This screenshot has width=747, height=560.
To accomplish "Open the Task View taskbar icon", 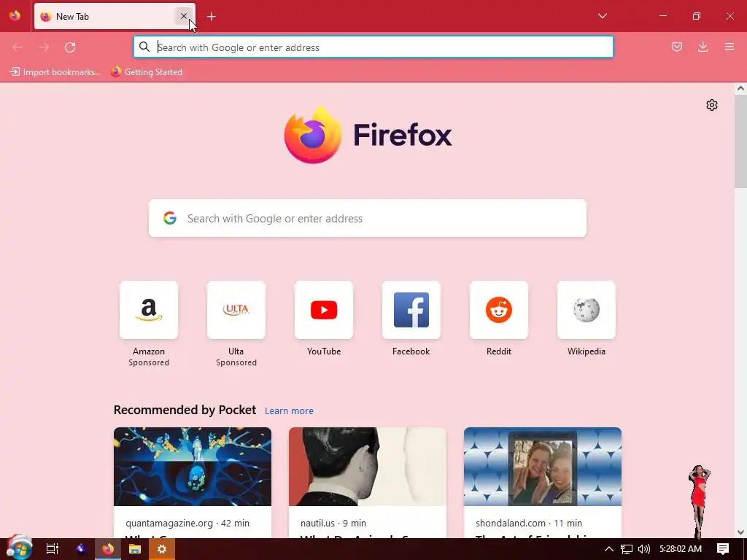I will pyautogui.click(x=52, y=549).
